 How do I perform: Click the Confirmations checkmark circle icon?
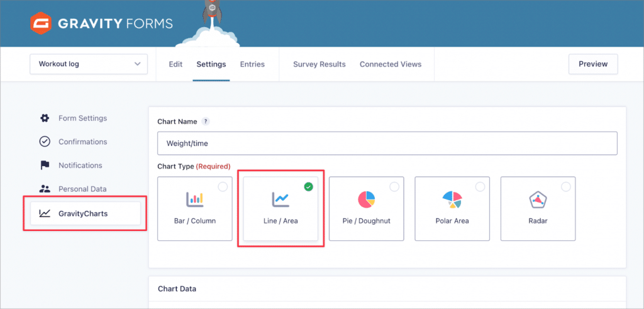click(x=45, y=142)
